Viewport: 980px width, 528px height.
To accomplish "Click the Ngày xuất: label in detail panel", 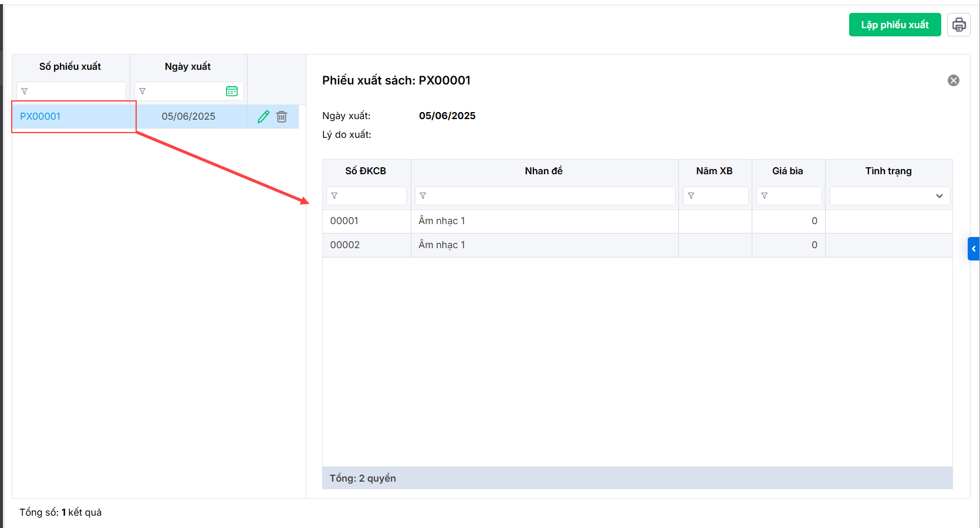I will pos(346,116).
